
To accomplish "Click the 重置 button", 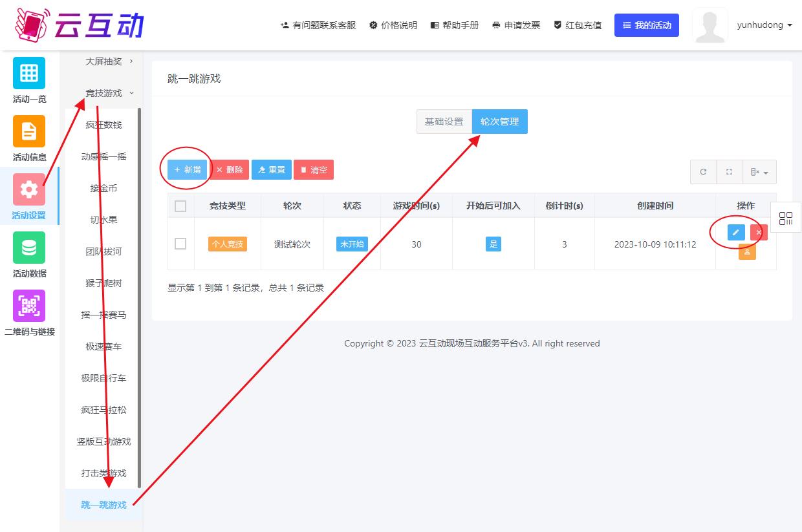I will pos(272,169).
